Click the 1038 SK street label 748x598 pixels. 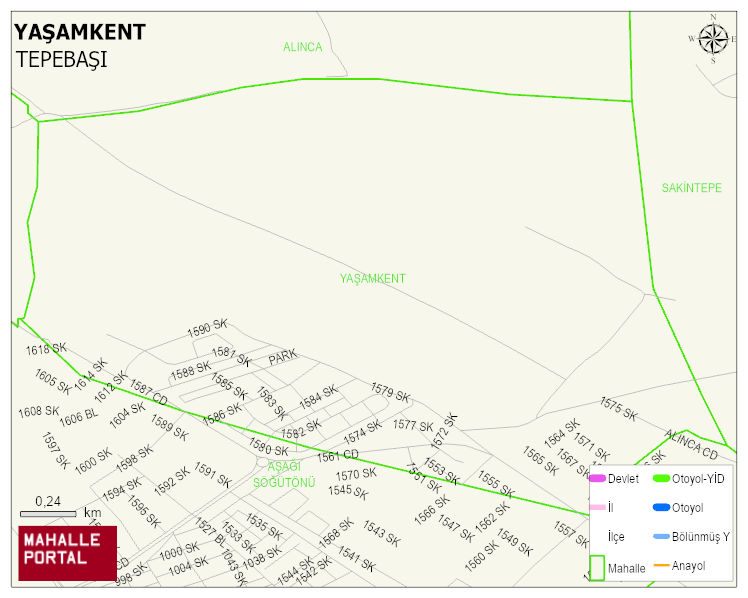(x=262, y=558)
